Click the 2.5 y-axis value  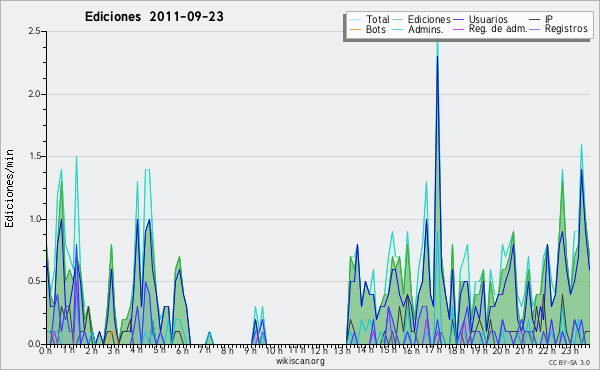point(34,31)
